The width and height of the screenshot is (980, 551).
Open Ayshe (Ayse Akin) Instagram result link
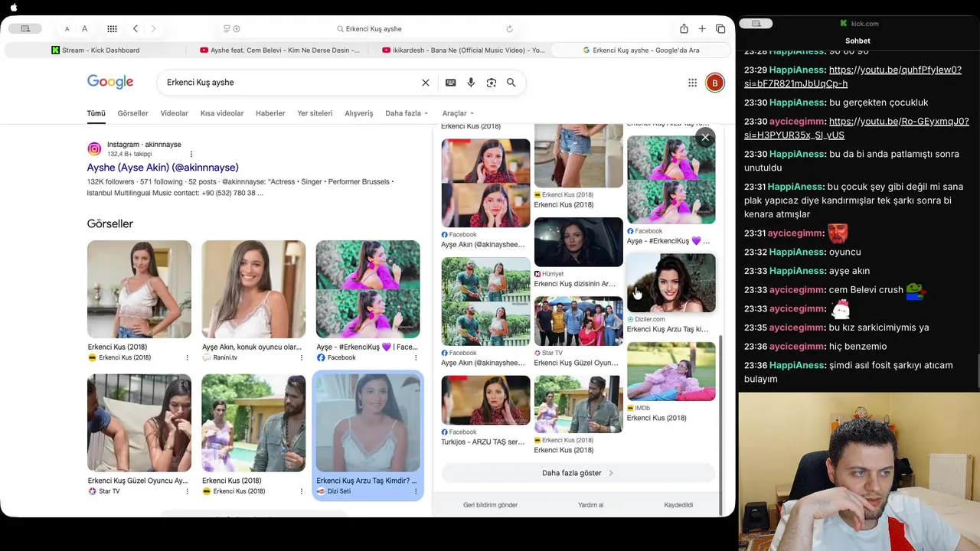(162, 168)
